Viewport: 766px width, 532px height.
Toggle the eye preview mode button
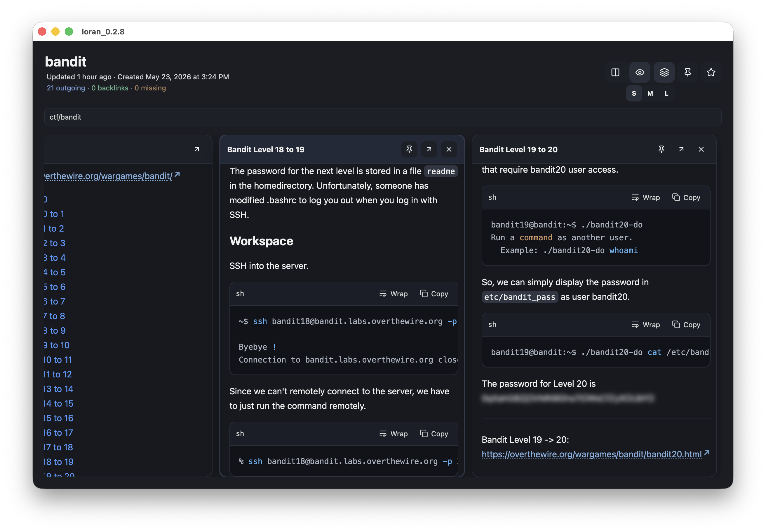coord(640,72)
